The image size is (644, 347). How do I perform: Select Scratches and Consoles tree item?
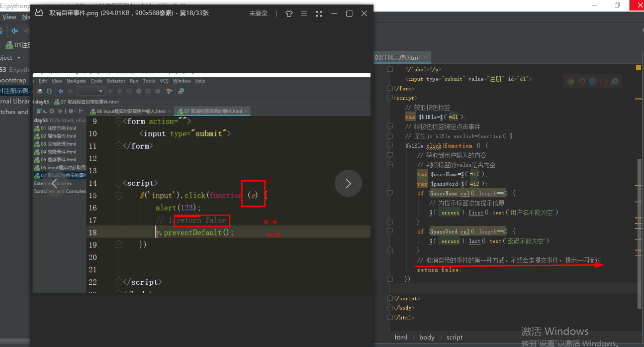click(15, 112)
